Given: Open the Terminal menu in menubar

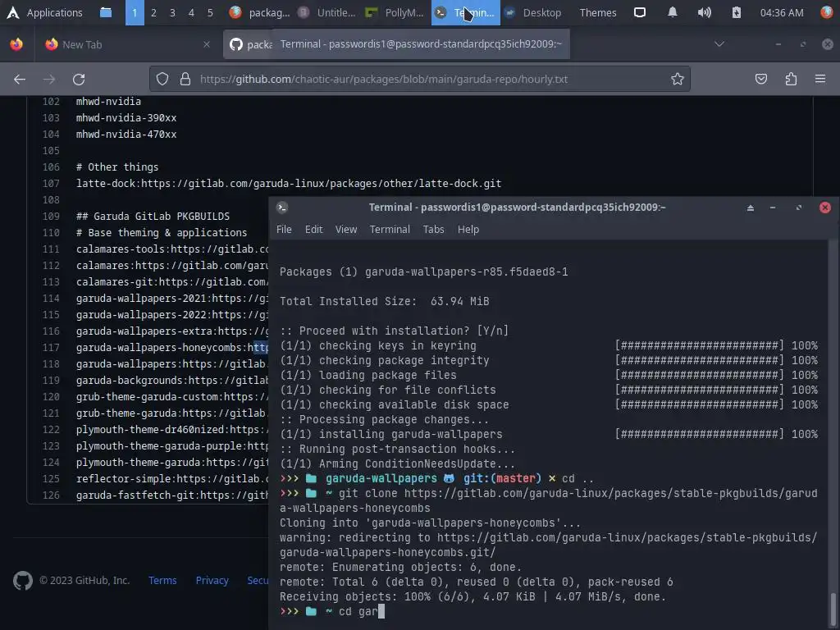Looking at the screenshot, I should (x=390, y=230).
